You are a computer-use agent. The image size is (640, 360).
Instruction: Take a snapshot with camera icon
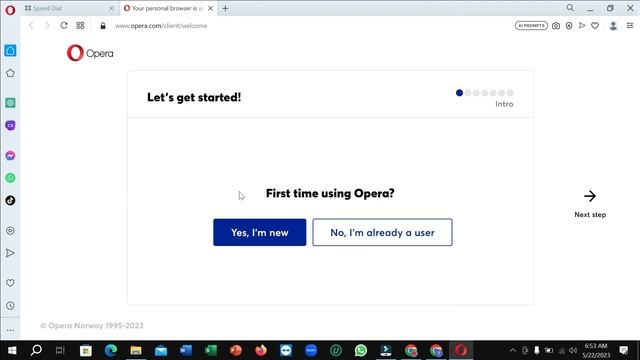pos(556,26)
